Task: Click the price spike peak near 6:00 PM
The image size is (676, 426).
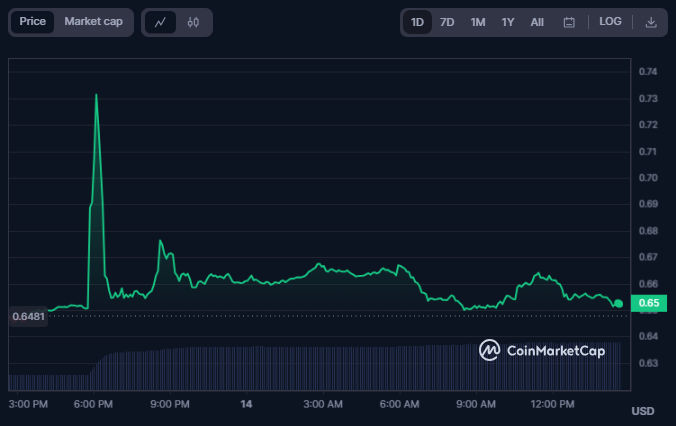Action: click(x=96, y=94)
